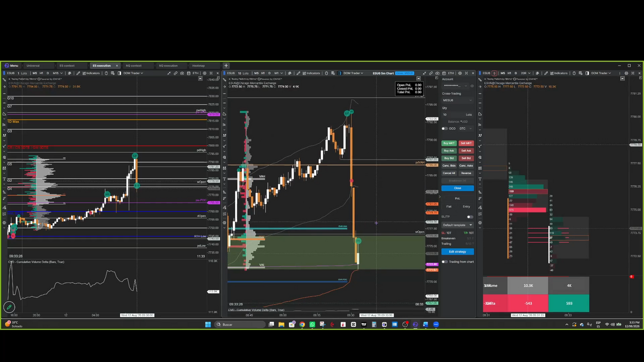
Task: Click the green pencil draw icon on left chart
Action: (x=9, y=307)
